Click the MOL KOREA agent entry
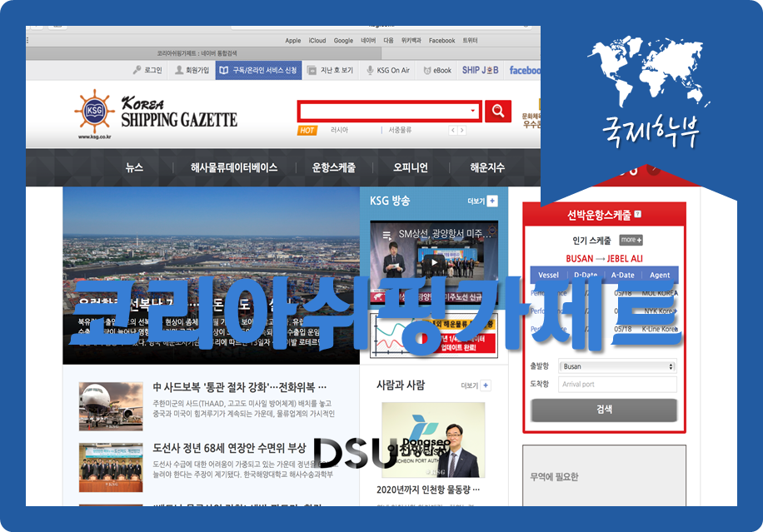Viewport: 763px width, 532px height. tap(660, 293)
